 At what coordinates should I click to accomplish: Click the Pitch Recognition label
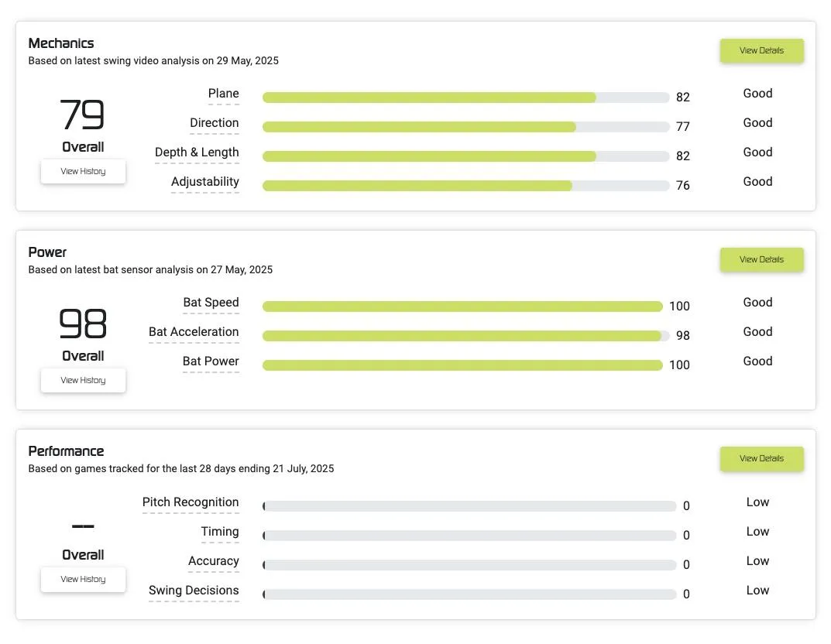[191, 502]
